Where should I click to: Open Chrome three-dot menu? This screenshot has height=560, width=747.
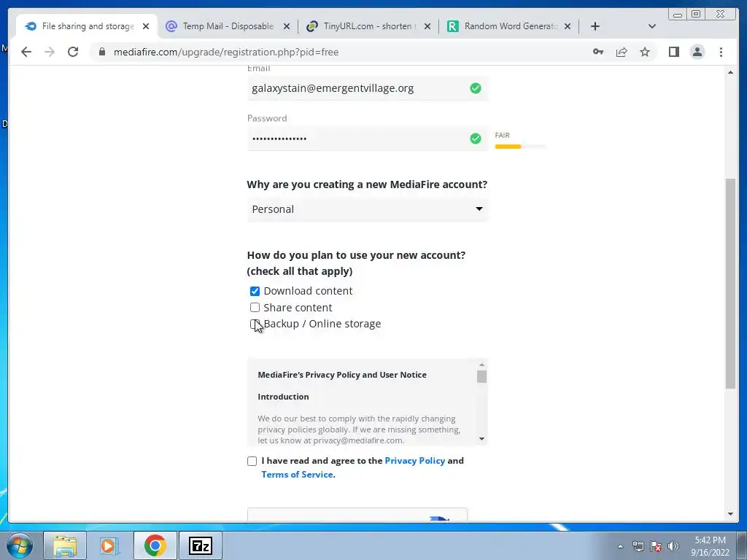pos(721,52)
